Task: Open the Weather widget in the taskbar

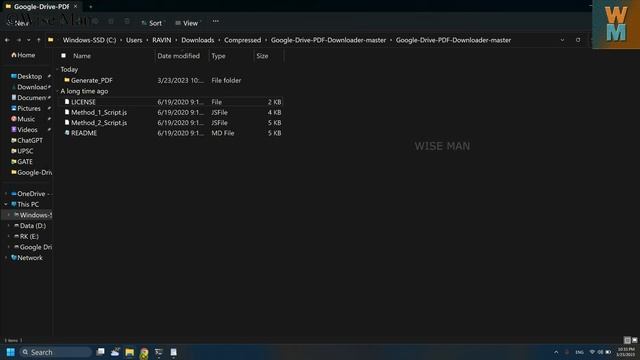Action: [x=115, y=352]
